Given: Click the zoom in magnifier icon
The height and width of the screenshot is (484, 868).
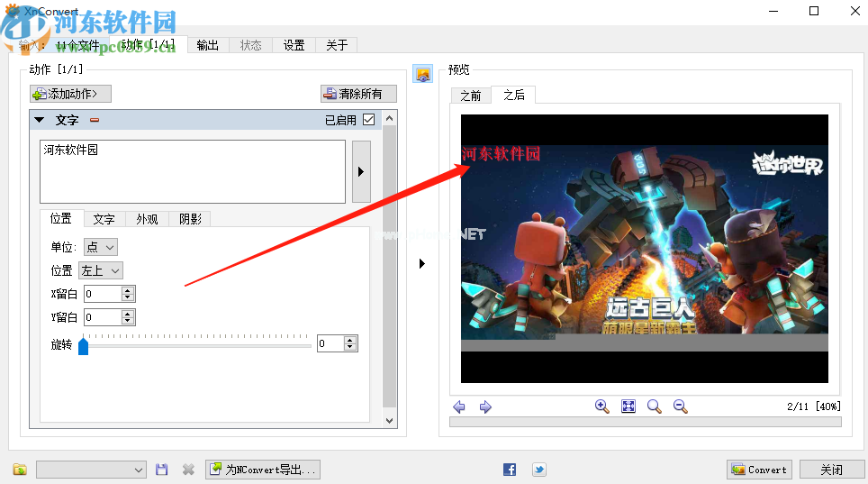Looking at the screenshot, I should 602,406.
